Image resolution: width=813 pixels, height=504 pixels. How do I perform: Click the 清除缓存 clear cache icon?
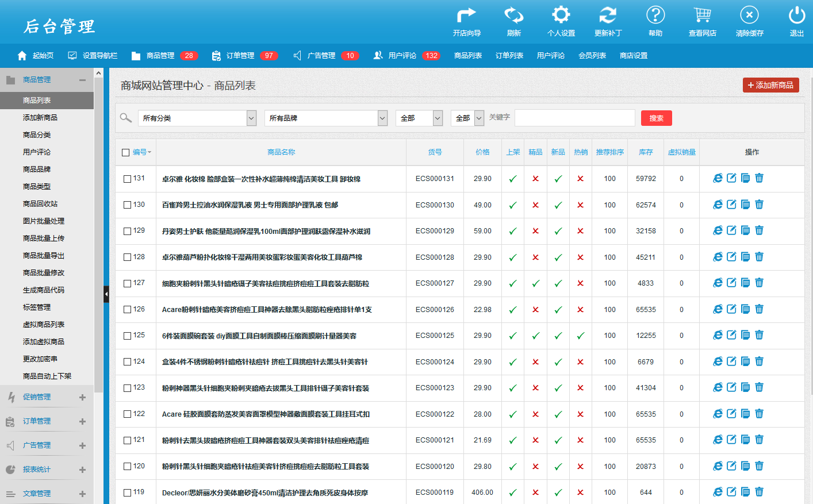tap(749, 16)
